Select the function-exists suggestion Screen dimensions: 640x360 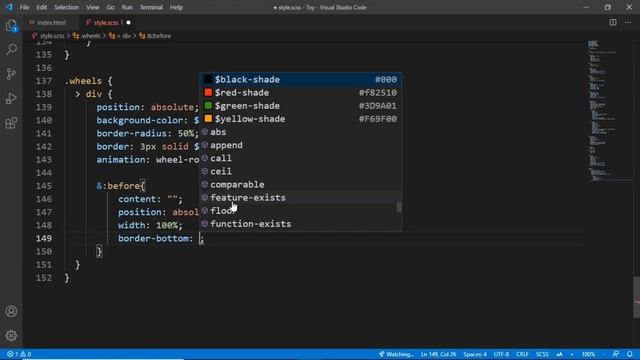(x=300, y=224)
